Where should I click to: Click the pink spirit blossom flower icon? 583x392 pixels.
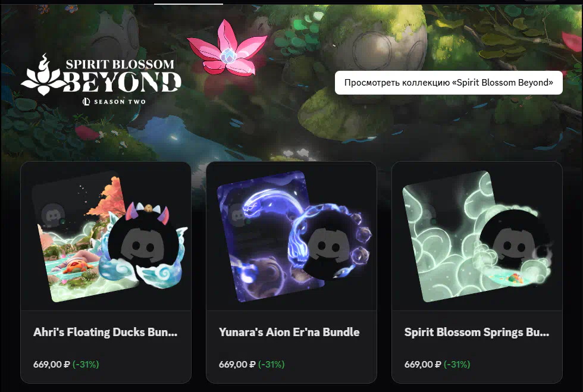pos(227,49)
